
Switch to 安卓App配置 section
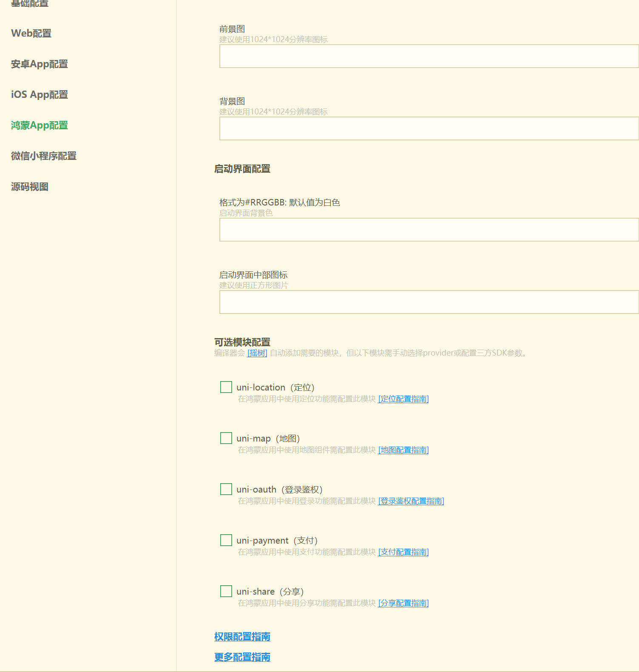[x=39, y=64]
